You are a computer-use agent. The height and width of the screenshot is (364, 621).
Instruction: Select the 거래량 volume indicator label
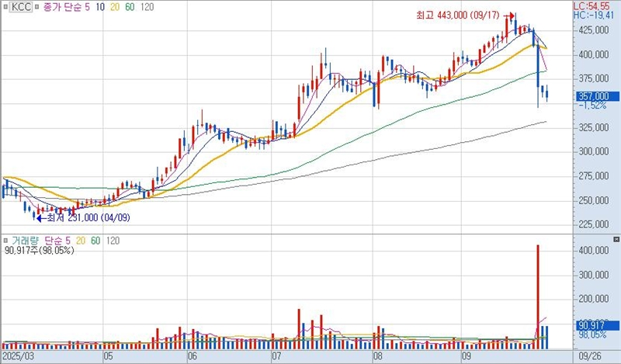point(26,241)
